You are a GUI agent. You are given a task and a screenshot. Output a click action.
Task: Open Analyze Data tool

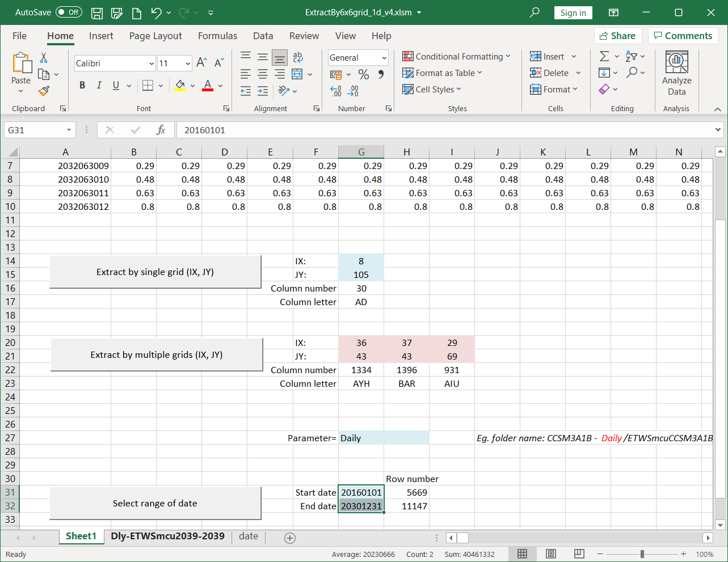(x=676, y=73)
